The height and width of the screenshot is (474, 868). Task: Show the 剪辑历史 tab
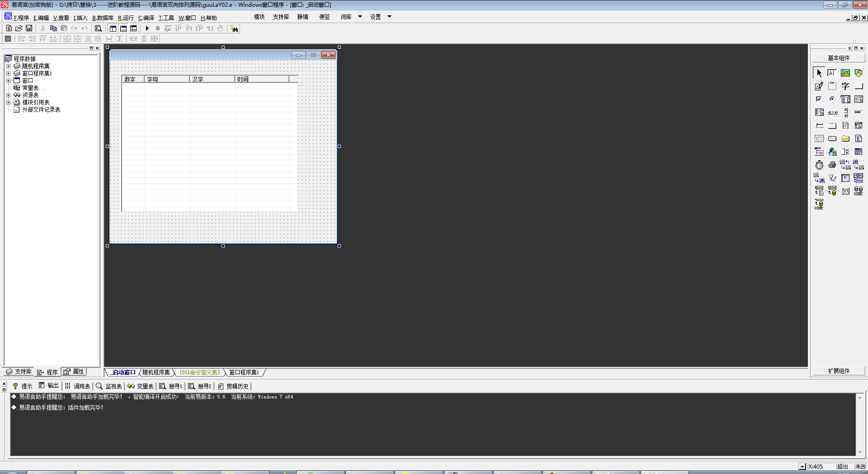[x=233, y=386]
